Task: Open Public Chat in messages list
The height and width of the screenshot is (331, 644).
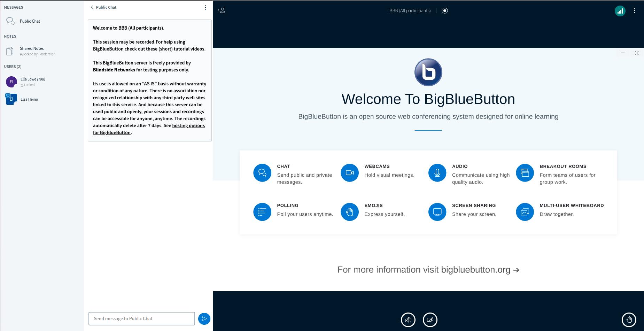Action: (x=42, y=21)
